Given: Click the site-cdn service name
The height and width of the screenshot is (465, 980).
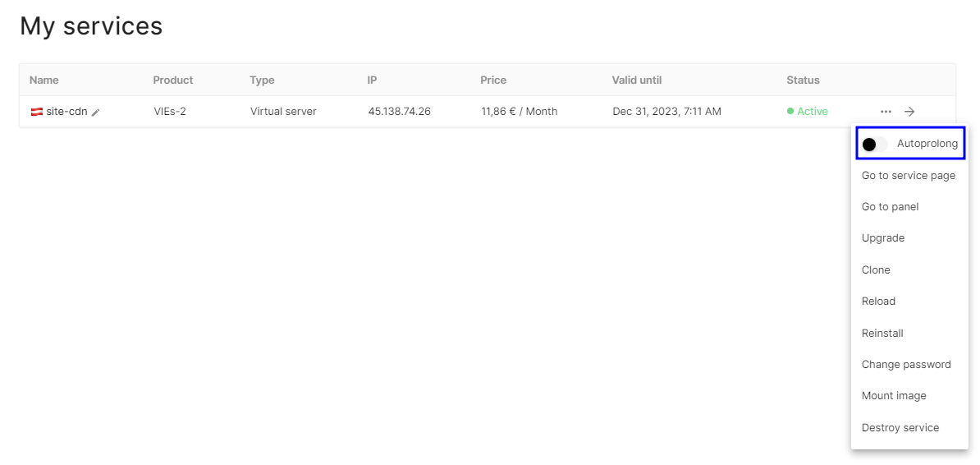Looking at the screenshot, I should click(x=66, y=111).
